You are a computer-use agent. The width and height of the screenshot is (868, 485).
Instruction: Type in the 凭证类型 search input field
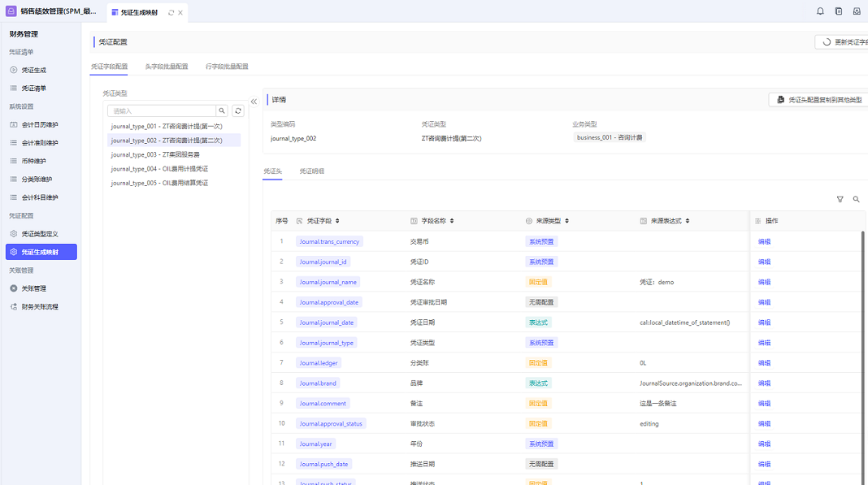click(162, 110)
